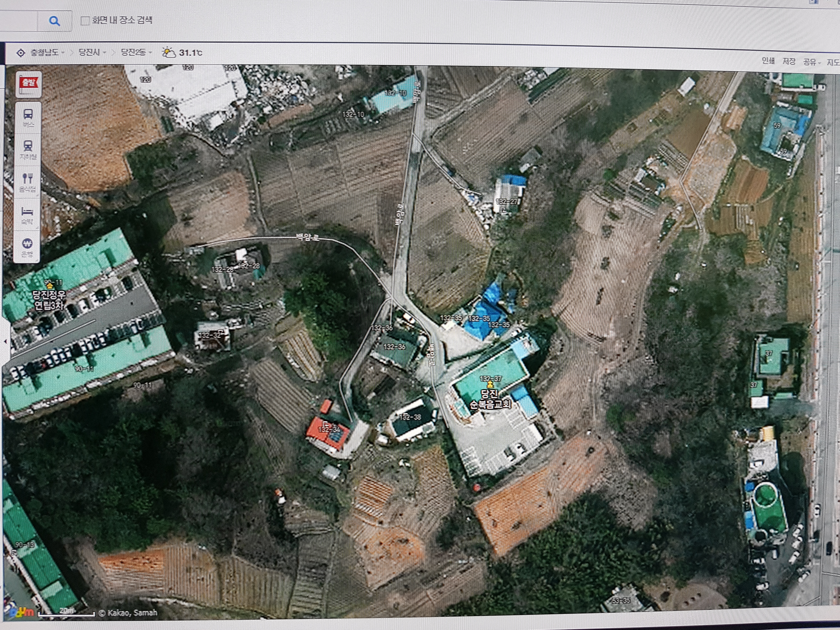Click the 132-38 lot number label
This screenshot has width=840, height=630.
[410, 417]
